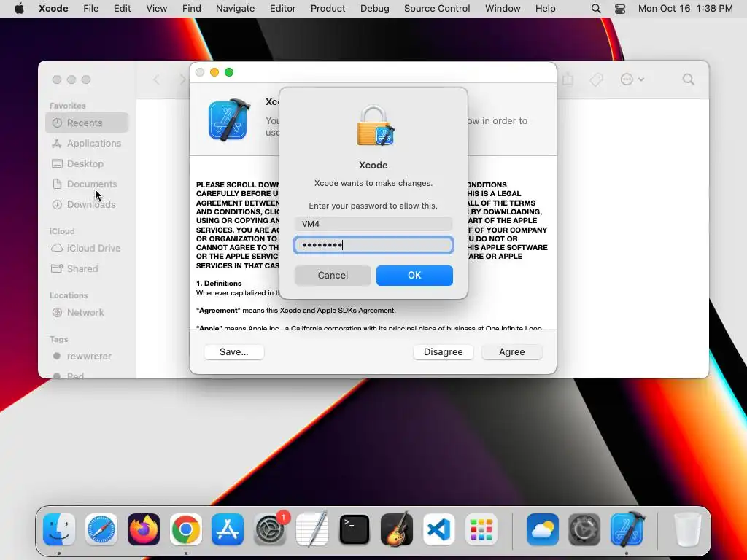Click the Finder back arrow

[157, 79]
